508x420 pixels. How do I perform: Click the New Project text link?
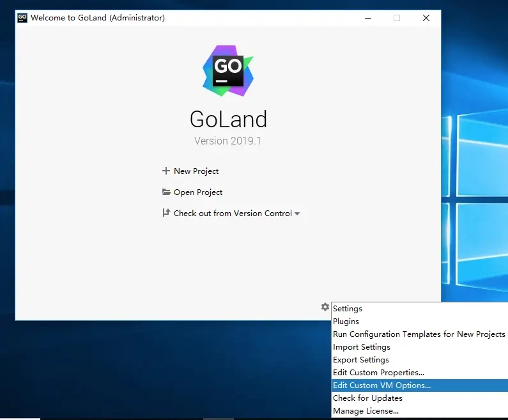coord(196,171)
